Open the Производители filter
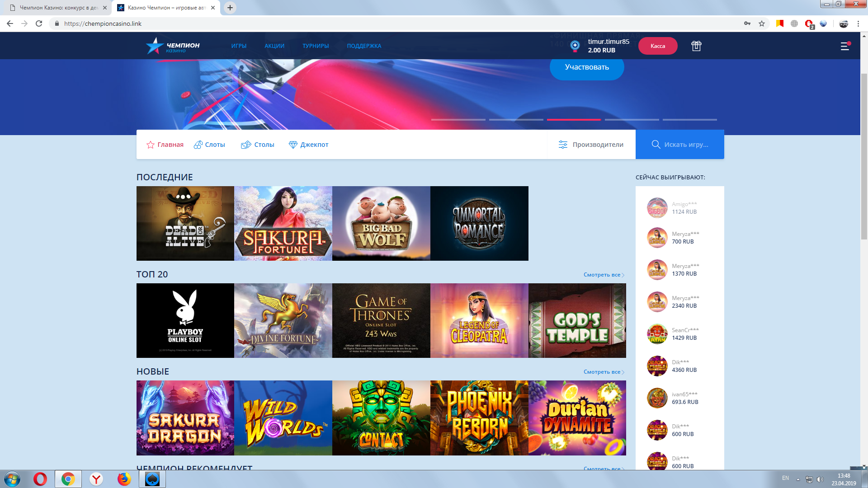This screenshot has height=488, width=868. 591,145
